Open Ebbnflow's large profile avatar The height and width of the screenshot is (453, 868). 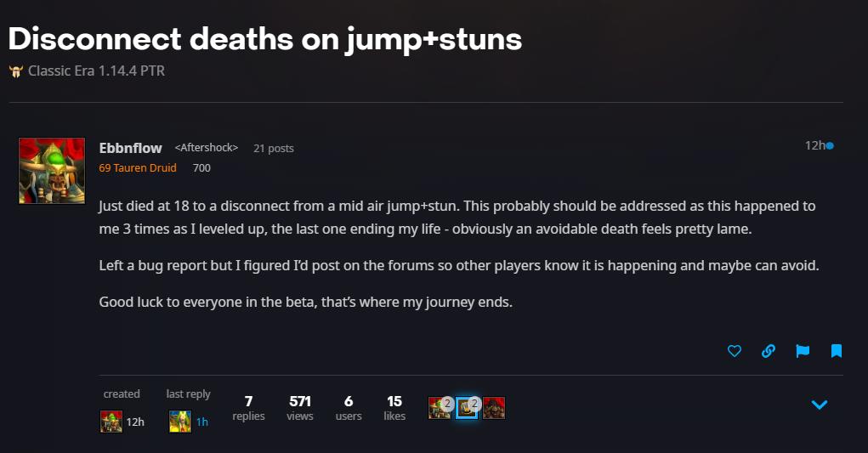[52, 170]
